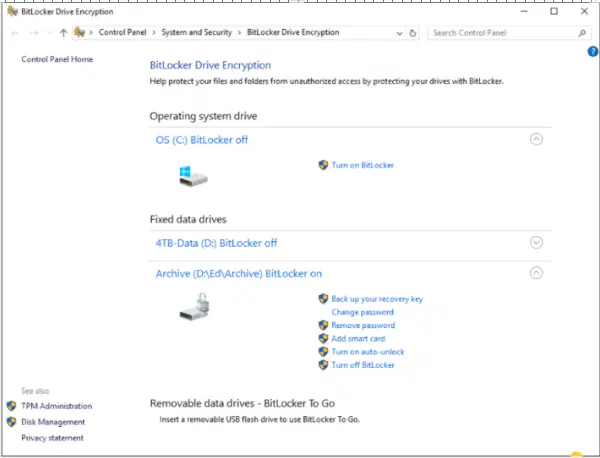Close the BitLocker Drive Encryption window
This screenshot has height=458, width=600.
pyautogui.click(x=584, y=11)
